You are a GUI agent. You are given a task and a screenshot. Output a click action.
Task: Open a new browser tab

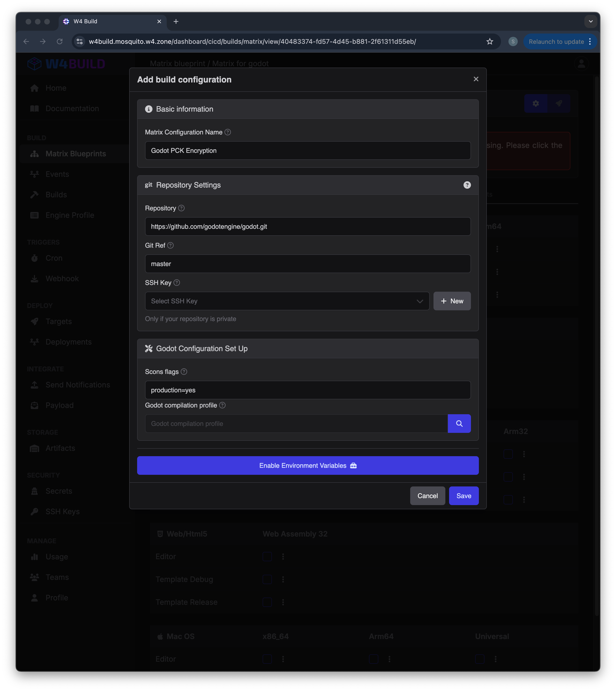pos(176,21)
